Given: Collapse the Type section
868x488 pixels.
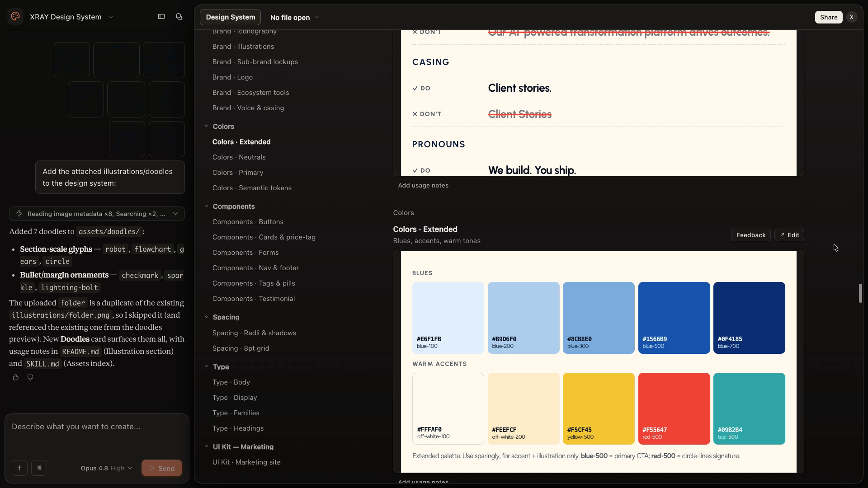Looking at the screenshot, I should (x=206, y=367).
